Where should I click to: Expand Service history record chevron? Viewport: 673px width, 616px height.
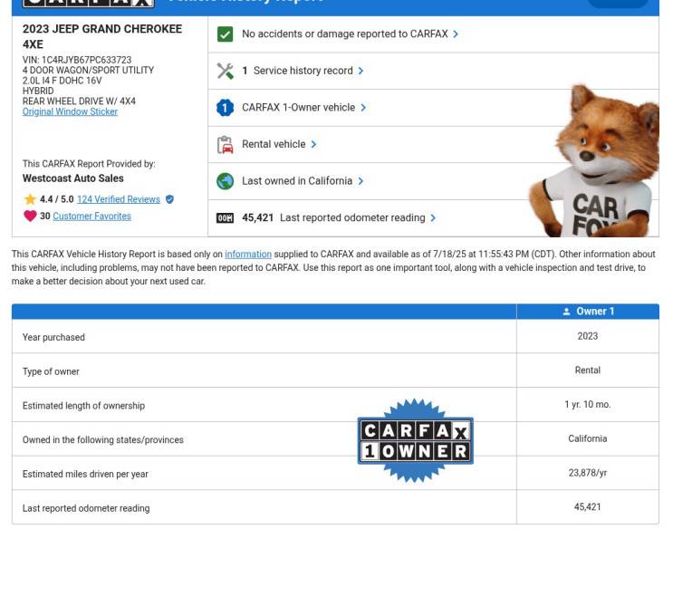click(x=361, y=71)
